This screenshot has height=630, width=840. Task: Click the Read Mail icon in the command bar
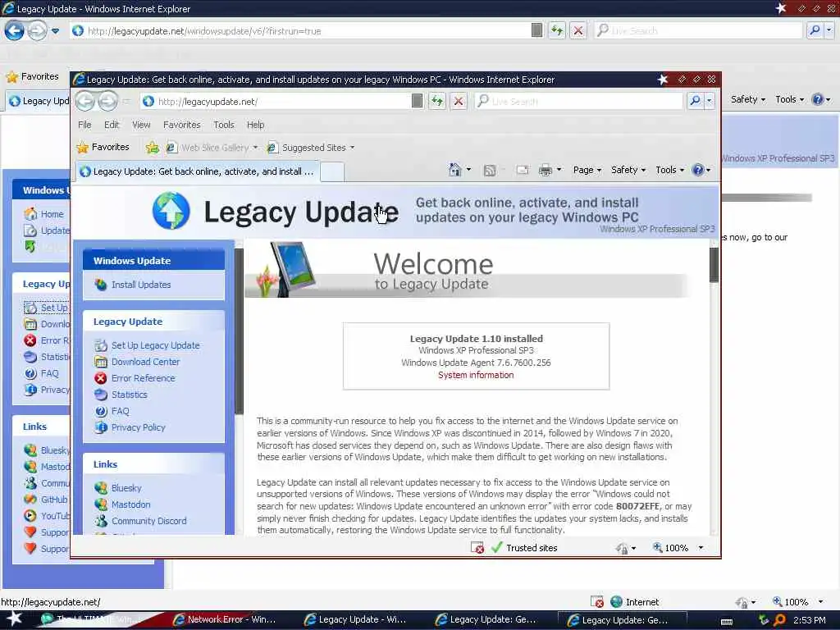coord(523,171)
